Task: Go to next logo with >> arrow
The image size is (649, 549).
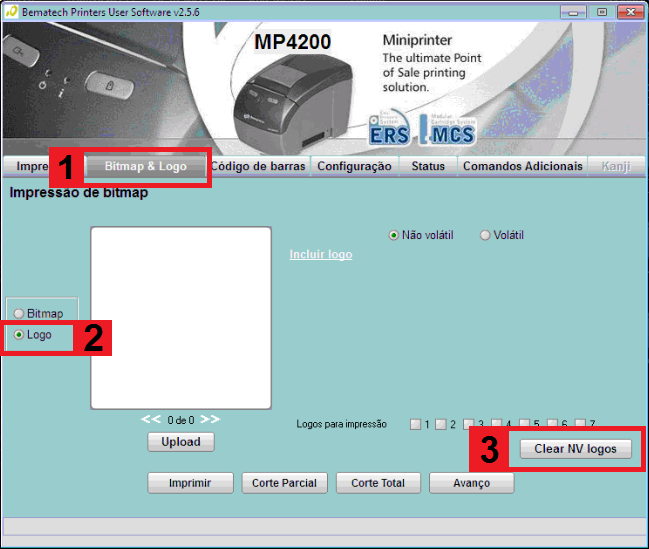Action: pos(210,419)
